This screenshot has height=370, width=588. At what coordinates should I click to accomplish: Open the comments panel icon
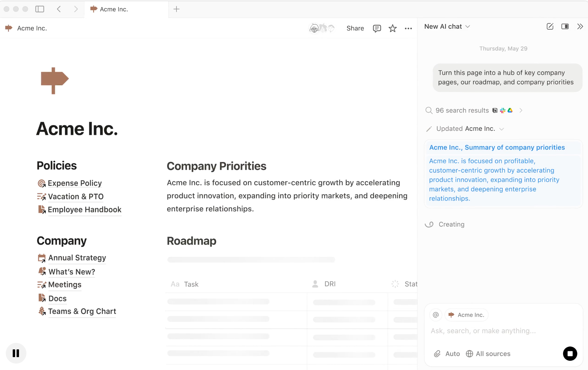point(377,28)
